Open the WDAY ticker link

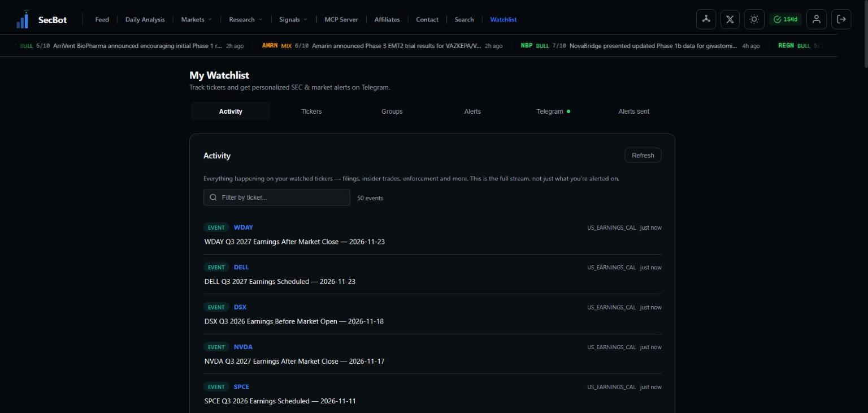point(244,227)
